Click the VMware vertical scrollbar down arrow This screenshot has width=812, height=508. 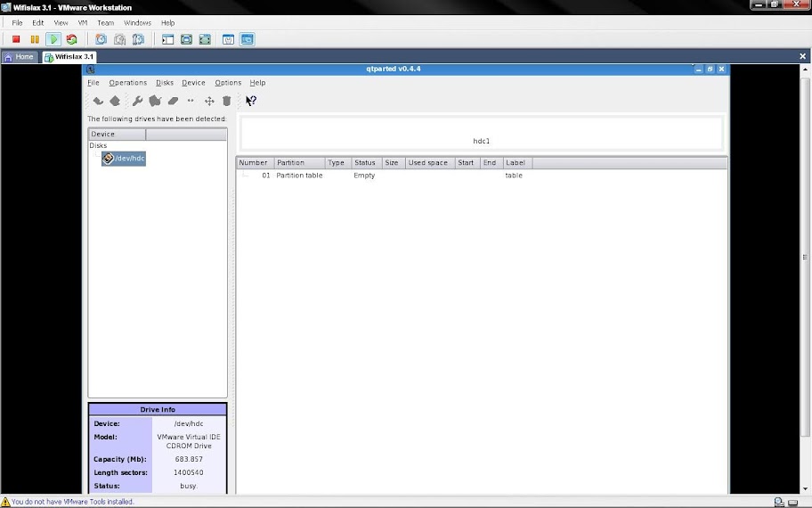pos(805,488)
